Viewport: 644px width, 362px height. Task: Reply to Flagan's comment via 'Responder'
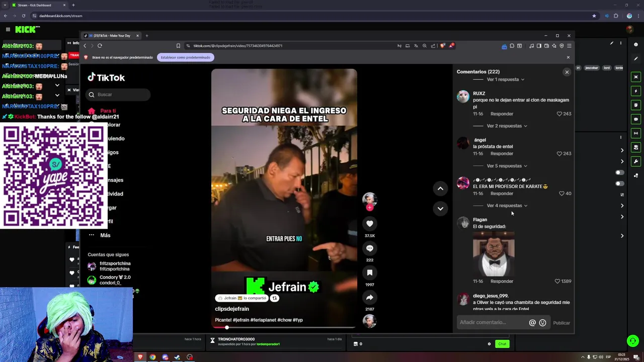click(502, 281)
